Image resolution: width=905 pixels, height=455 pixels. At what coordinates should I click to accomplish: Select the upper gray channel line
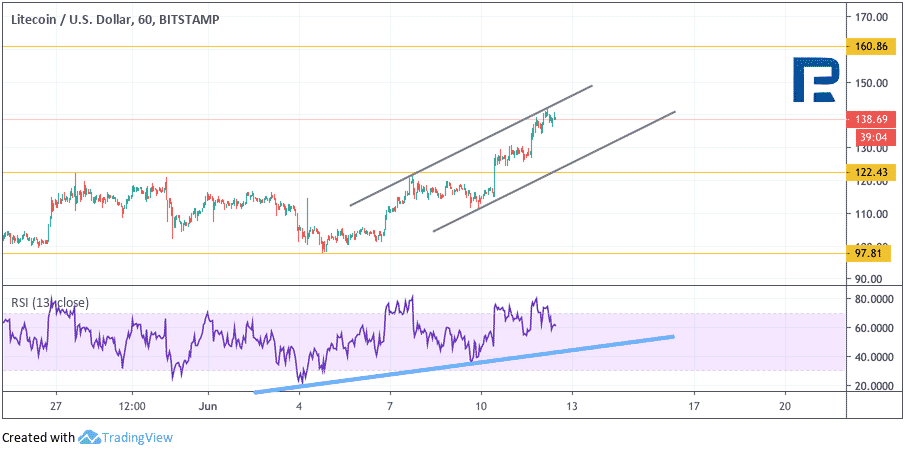[x=471, y=146]
